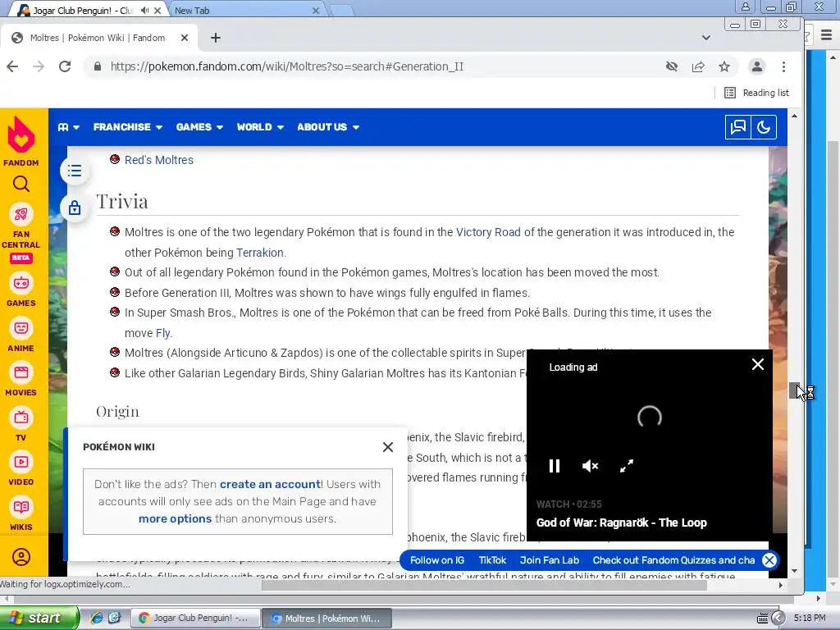Screen dimensions: 840x630
Task: Expand the Games navigation menu
Action: [x=199, y=127]
